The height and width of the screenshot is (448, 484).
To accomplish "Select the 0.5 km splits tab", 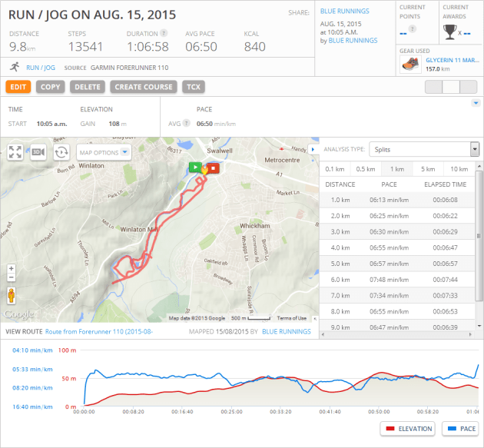I will (x=366, y=169).
